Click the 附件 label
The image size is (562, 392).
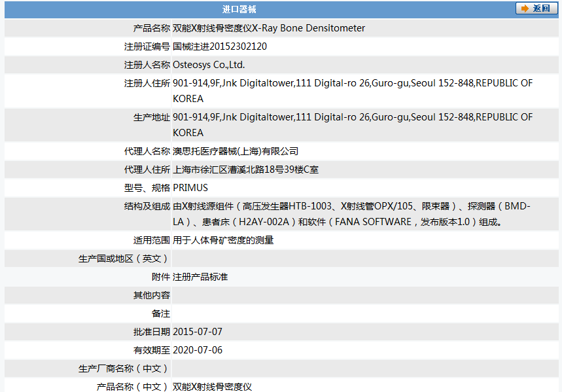click(160, 277)
